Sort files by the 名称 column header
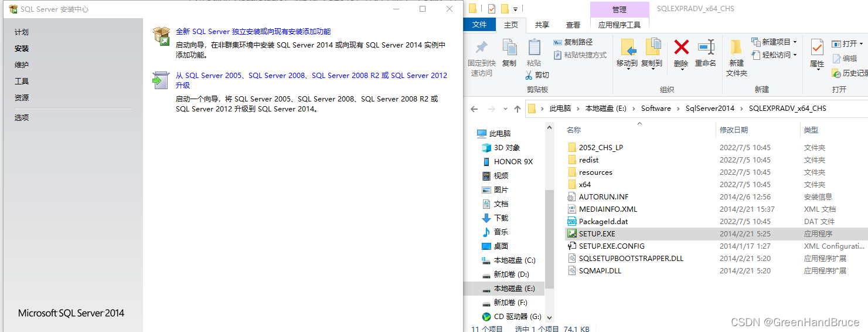 pos(574,130)
